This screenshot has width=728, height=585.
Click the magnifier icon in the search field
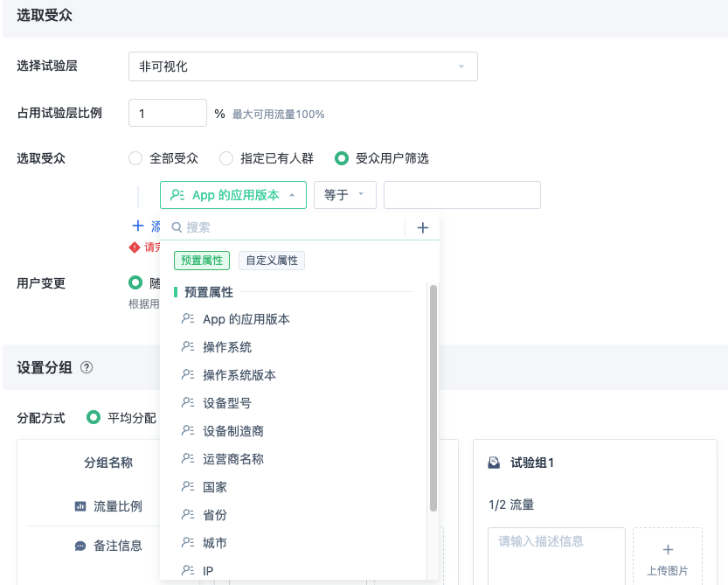tap(176, 227)
